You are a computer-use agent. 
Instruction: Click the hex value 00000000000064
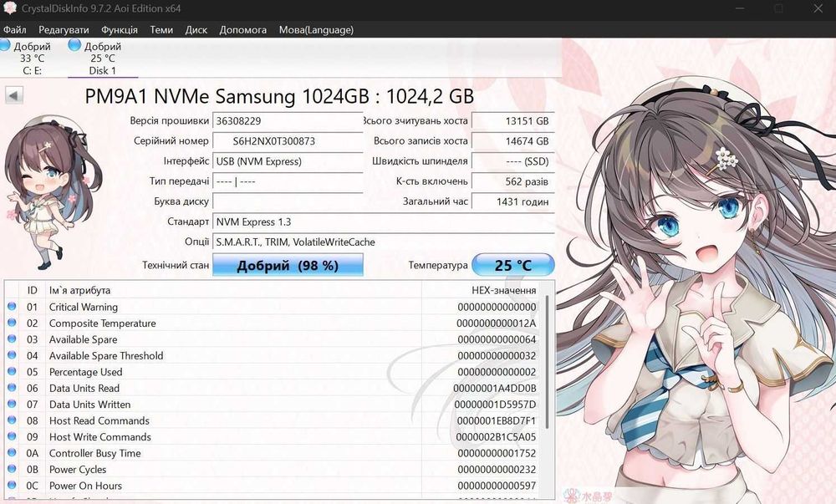click(497, 339)
